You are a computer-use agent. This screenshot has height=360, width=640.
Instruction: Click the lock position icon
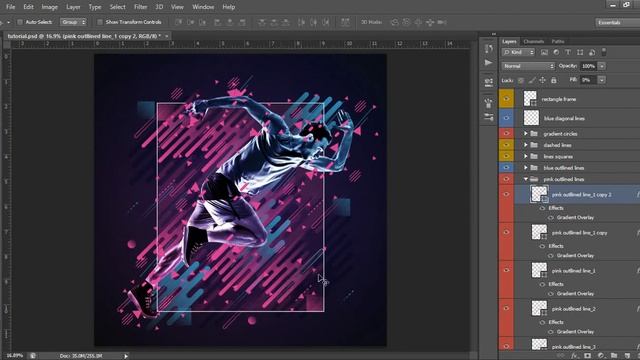coord(542,80)
